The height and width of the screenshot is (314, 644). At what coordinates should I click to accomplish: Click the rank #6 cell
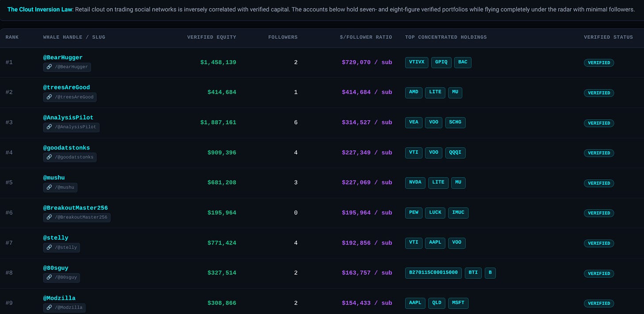pos(9,213)
